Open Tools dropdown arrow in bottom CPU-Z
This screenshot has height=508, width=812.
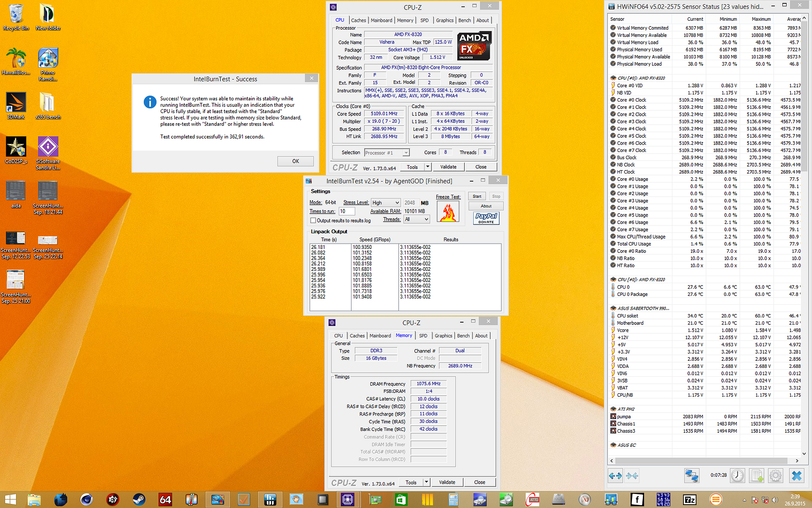pos(426,482)
